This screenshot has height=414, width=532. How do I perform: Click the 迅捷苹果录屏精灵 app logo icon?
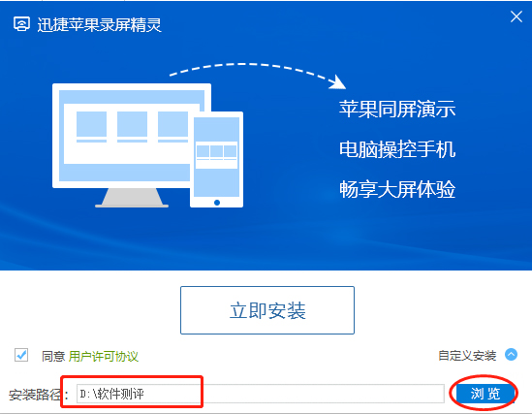pyautogui.click(x=21, y=24)
